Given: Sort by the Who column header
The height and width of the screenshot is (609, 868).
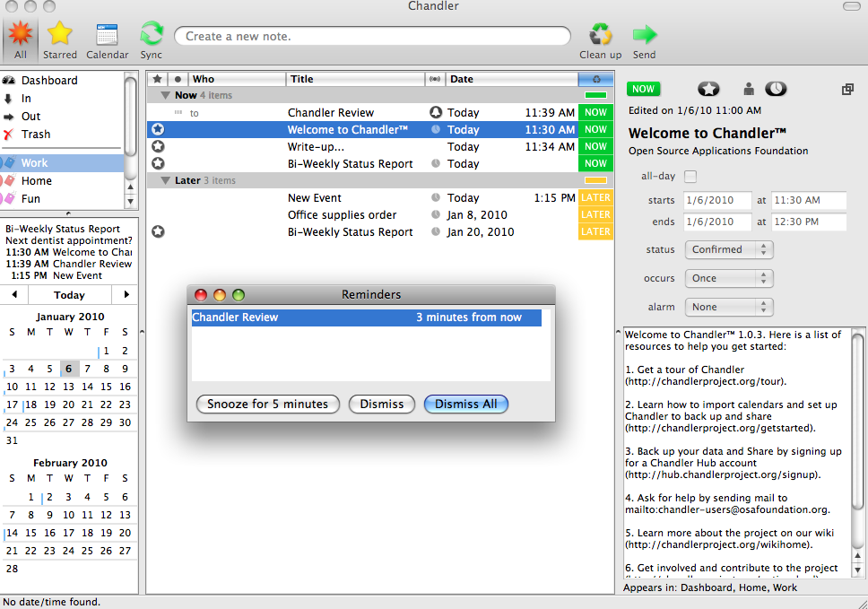Looking at the screenshot, I should tap(237, 79).
